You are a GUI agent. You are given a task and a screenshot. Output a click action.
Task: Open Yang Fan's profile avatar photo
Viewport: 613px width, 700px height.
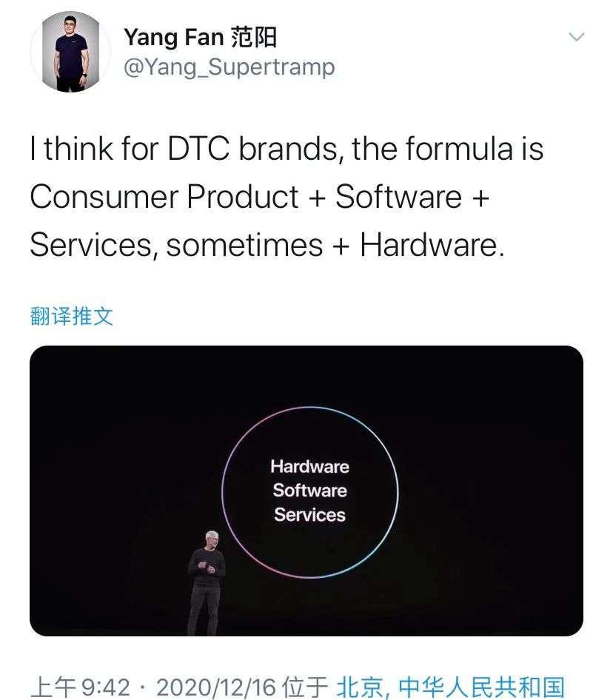click(x=70, y=52)
